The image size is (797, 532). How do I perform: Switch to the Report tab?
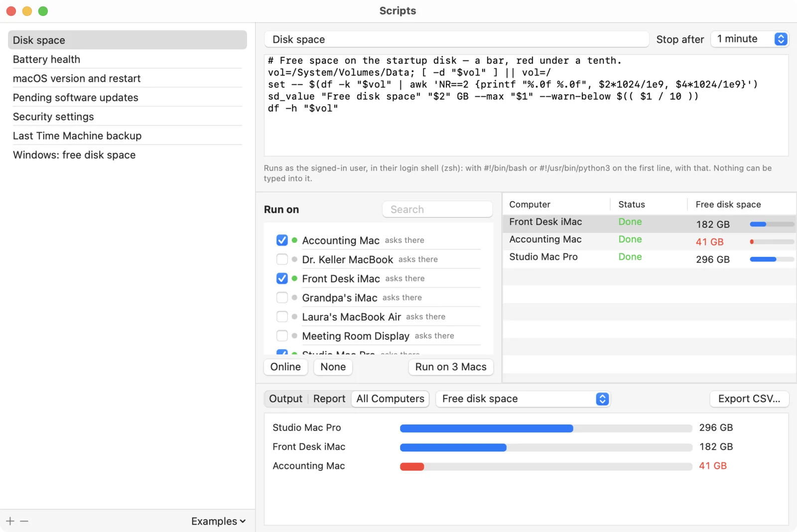[x=329, y=399]
